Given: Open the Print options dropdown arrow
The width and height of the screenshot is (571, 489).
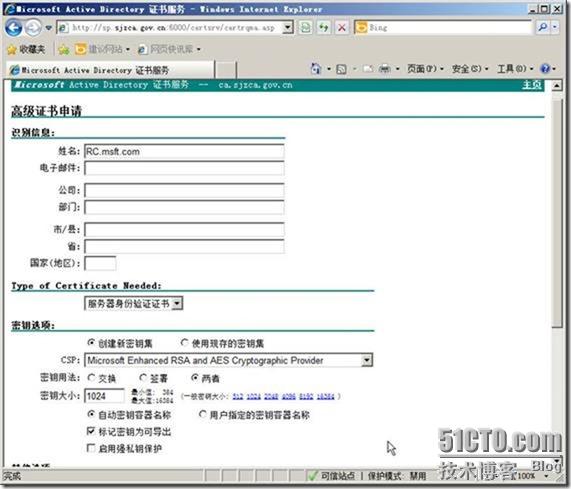Looking at the screenshot, I should [398, 68].
